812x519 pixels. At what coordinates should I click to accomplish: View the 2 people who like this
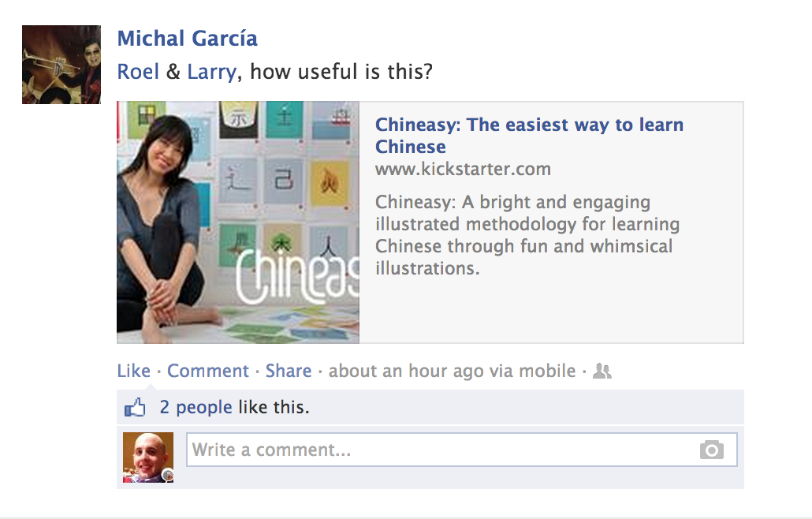coord(196,407)
